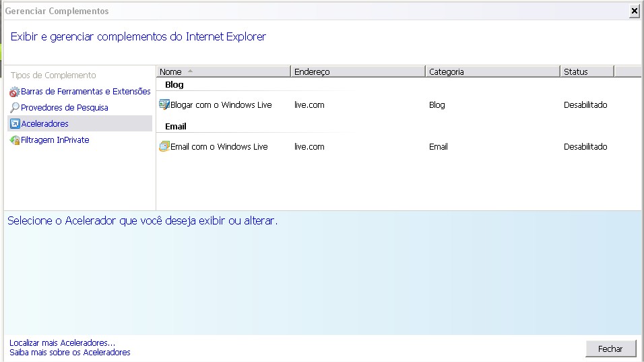Click live.com address in Email row
This screenshot has width=644, height=362.
[x=309, y=147]
